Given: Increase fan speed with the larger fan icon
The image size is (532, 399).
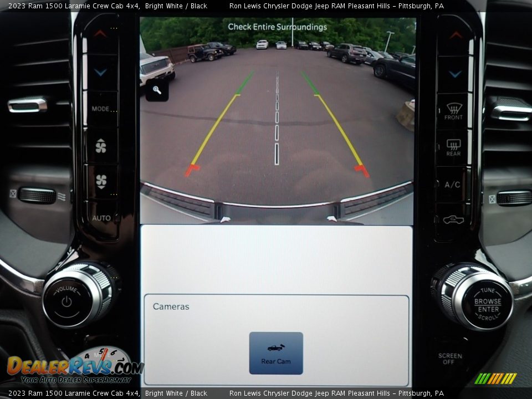Looking at the screenshot, I should [101, 146].
